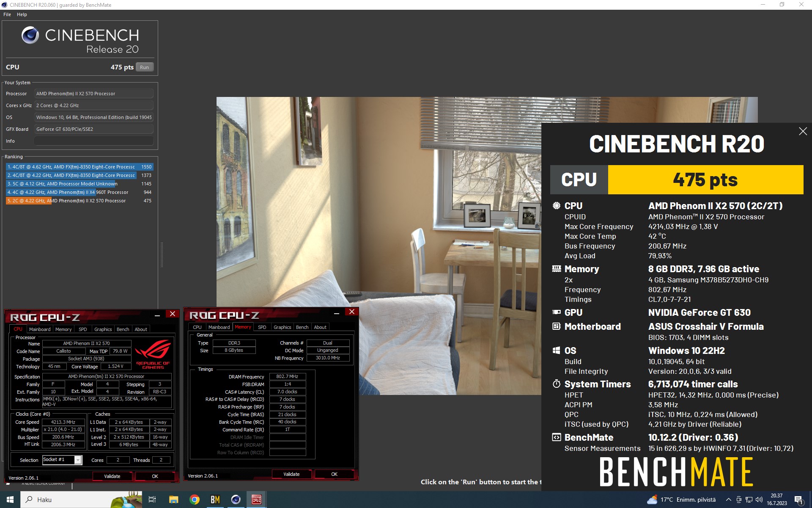Minimize the right CPU-Z memory window

[337, 313]
